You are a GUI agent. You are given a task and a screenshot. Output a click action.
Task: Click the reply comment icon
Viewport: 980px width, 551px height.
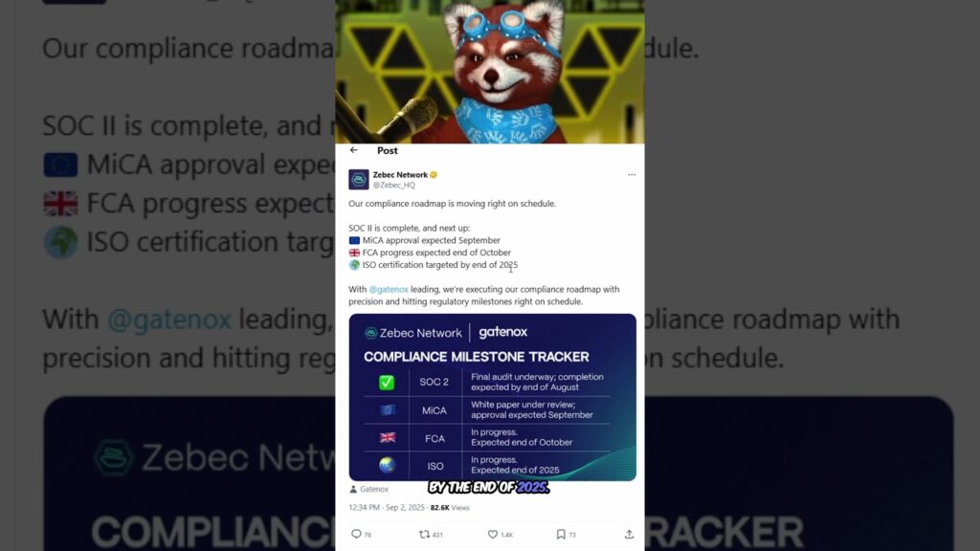pos(356,534)
